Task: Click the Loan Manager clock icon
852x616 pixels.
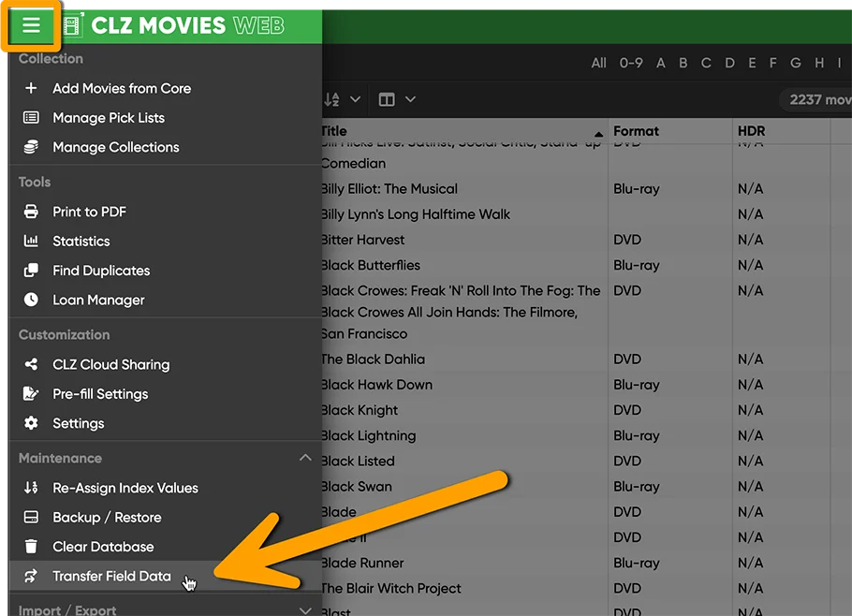Action: 31,300
